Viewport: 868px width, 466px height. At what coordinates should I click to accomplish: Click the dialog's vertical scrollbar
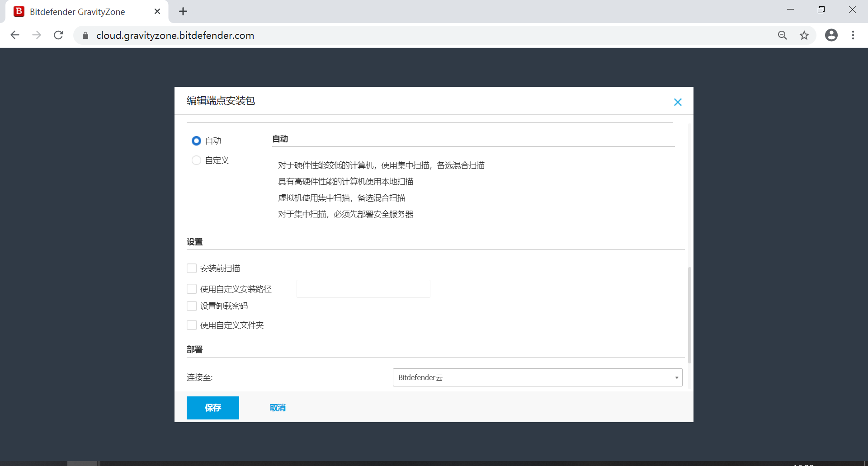point(689,315)
